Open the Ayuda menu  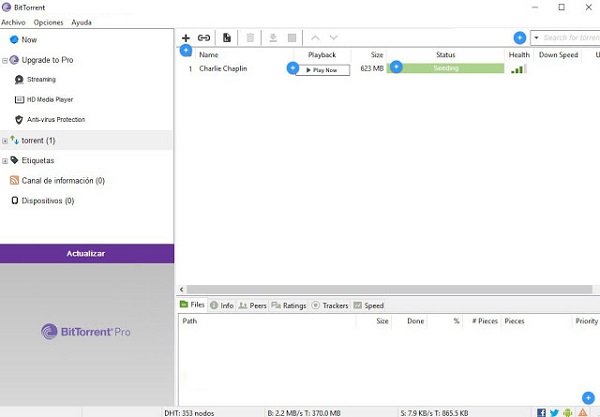click(x=82, y=23)
